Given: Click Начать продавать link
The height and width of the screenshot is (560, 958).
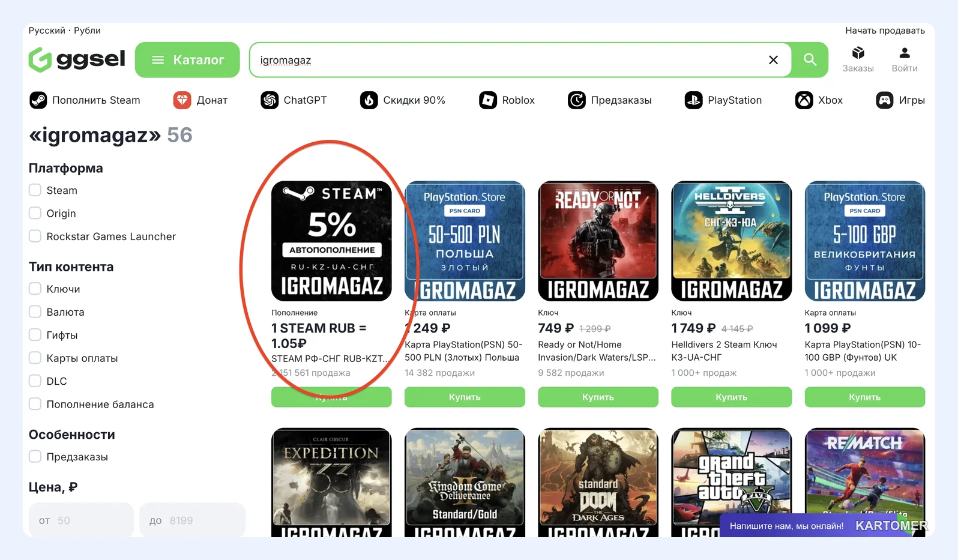Looking at the screenshot, I should (x=885, y=31).
